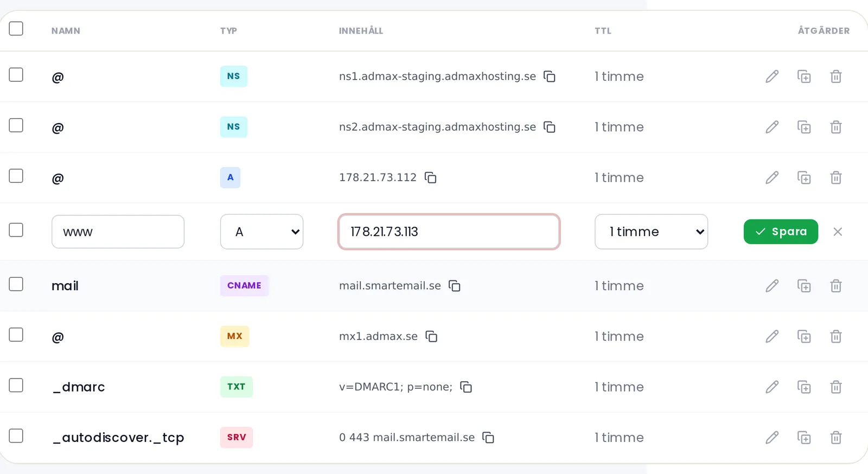Screen dimensions: 868x474
Task: Copy ns1.admax-staging.admaxhosting.se content
Action: pos(550,76)
